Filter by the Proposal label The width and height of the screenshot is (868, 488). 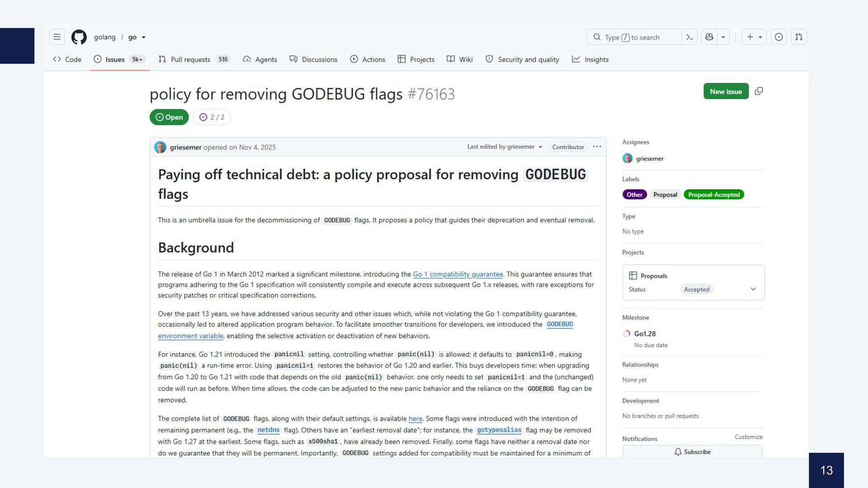665,194
